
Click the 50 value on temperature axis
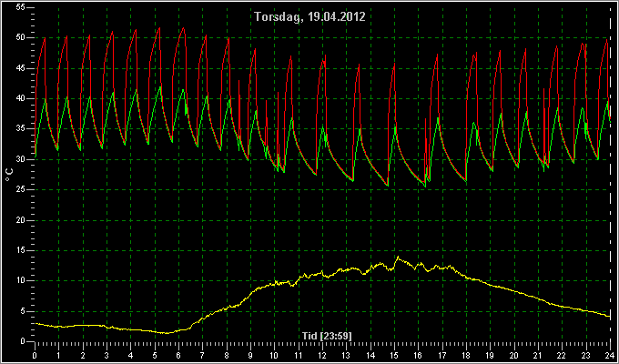point(21,38)
